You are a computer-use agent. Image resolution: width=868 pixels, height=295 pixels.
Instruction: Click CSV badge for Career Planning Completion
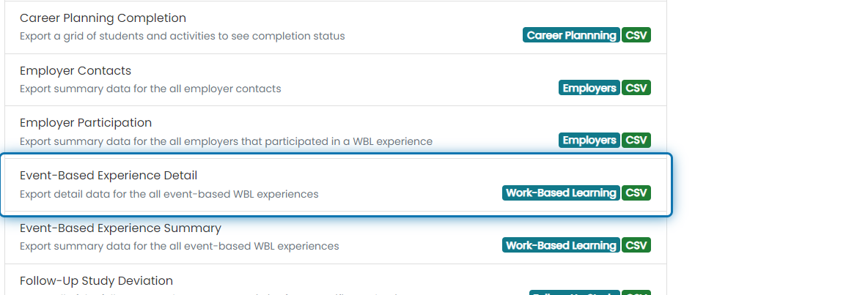point(636,35)
